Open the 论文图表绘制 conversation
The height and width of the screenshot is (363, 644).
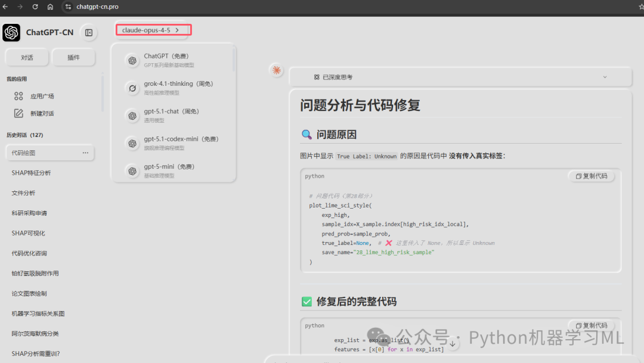(29, 294)
